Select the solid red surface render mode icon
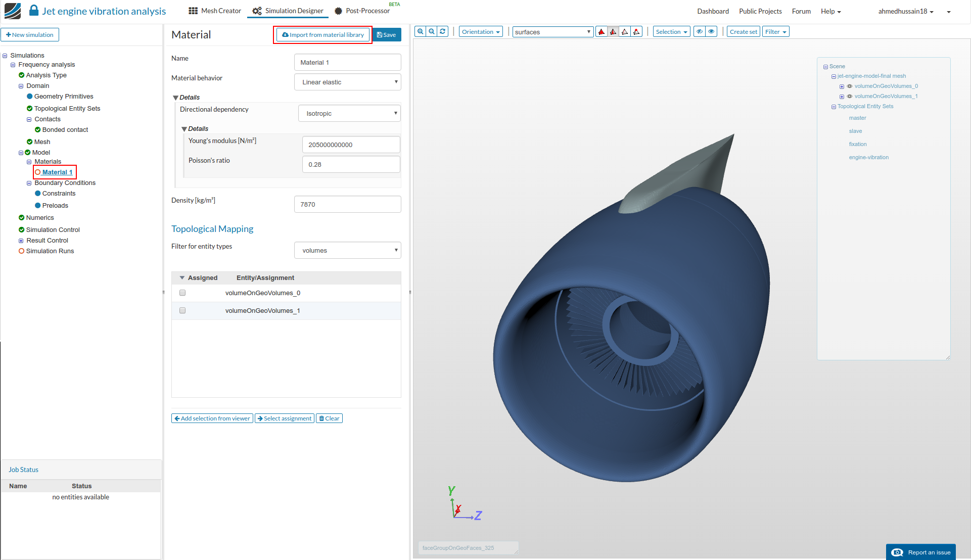971x560 pixels. pos(602,32)
